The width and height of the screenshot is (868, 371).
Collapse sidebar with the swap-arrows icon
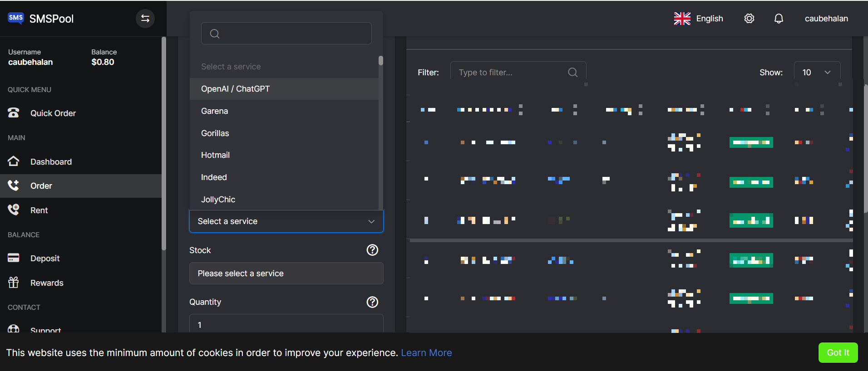coord(145,19)
